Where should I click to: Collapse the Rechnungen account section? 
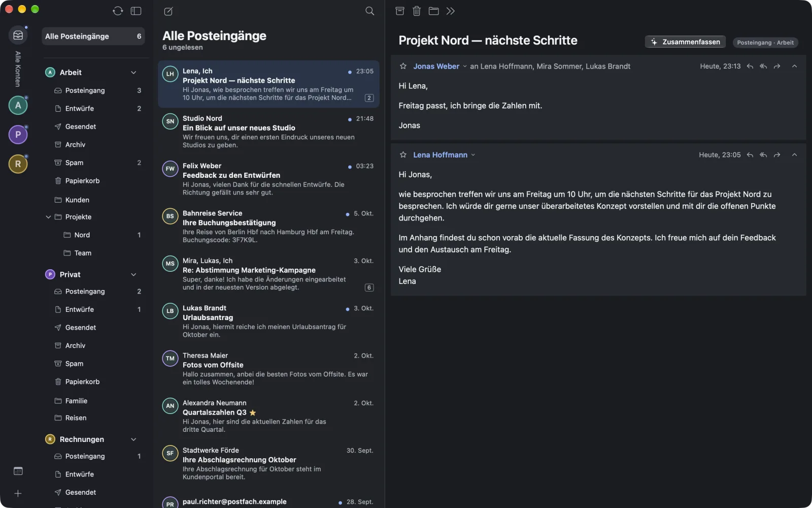click(x=133, y=439)
